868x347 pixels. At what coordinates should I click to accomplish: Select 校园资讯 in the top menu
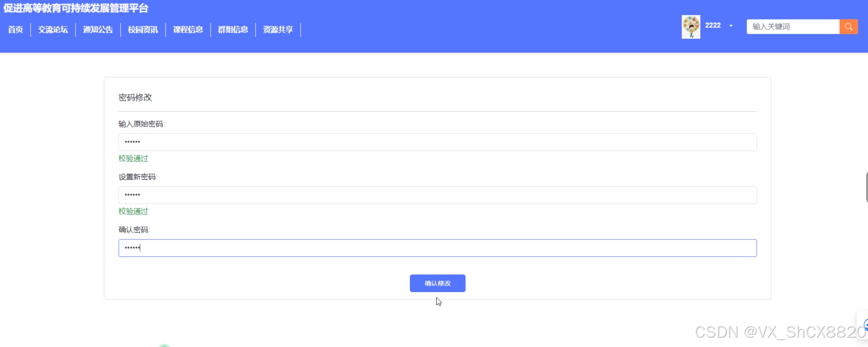tap(143, 30)
